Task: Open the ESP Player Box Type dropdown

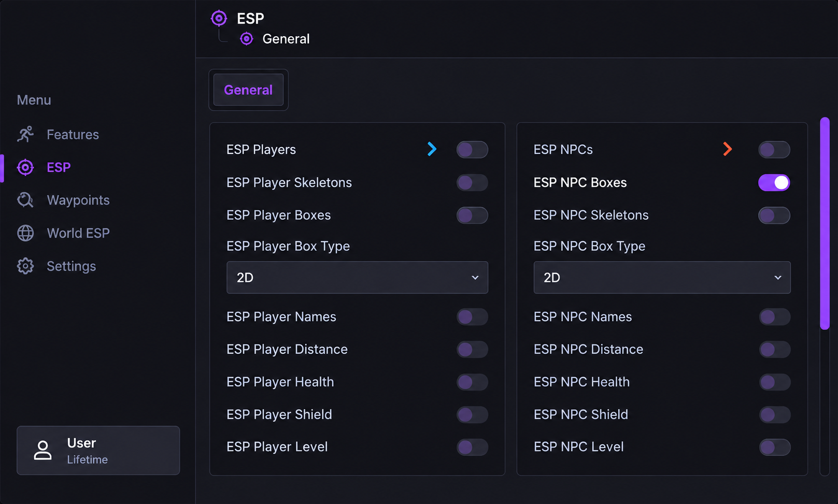Action: pyautogui.click(x=357, y=278)
